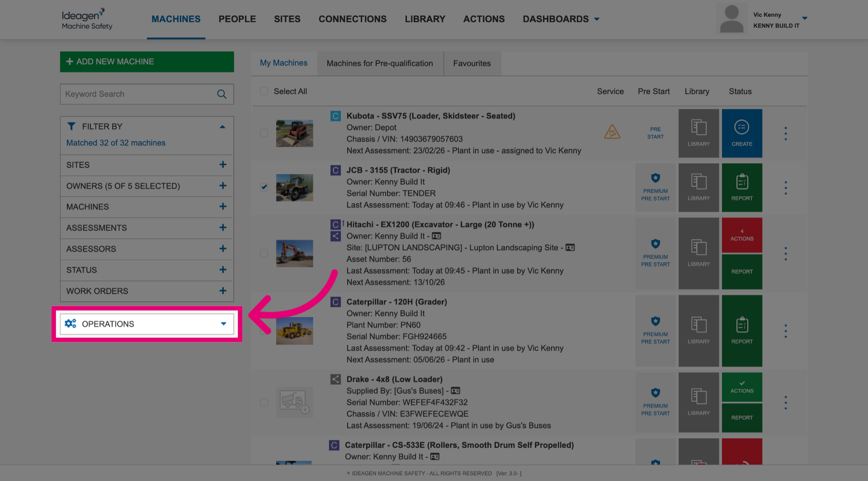View 4 Actions for Hitachi EX1200
Image resolution: width=868 pixels, height=481 pixels.
[x=742, y=235]
